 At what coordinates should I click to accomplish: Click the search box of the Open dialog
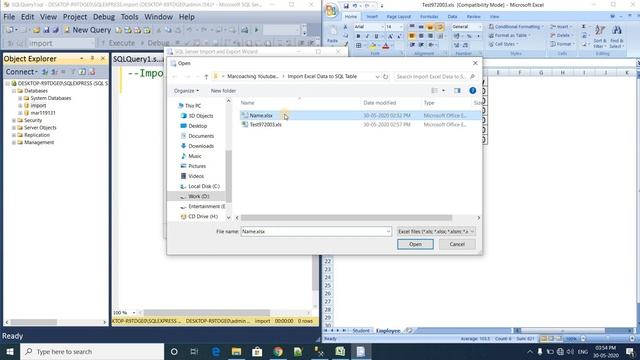(435, 76)
